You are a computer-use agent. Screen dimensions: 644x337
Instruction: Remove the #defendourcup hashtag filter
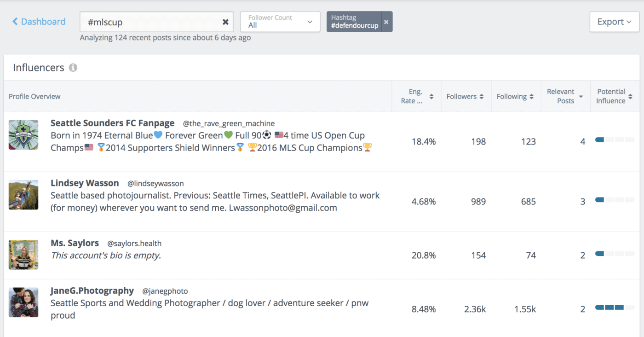coord(386,22)
